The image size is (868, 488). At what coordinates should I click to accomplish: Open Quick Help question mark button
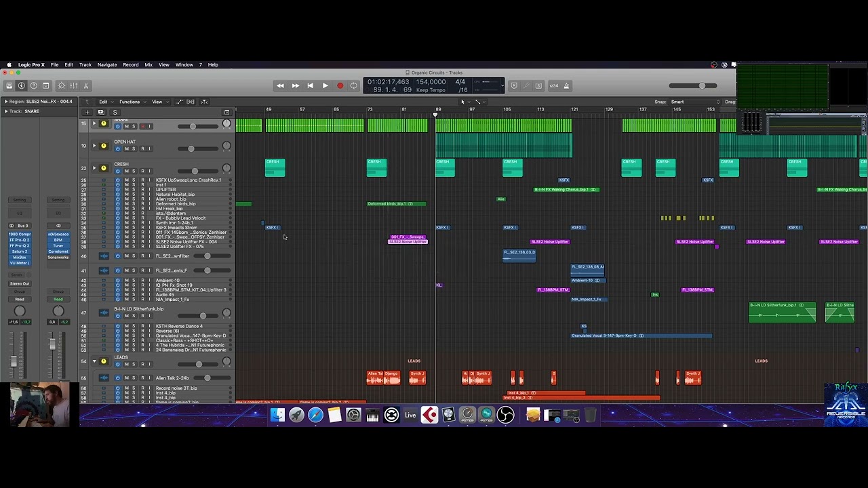pyautogui.click(x=34, y=85)
